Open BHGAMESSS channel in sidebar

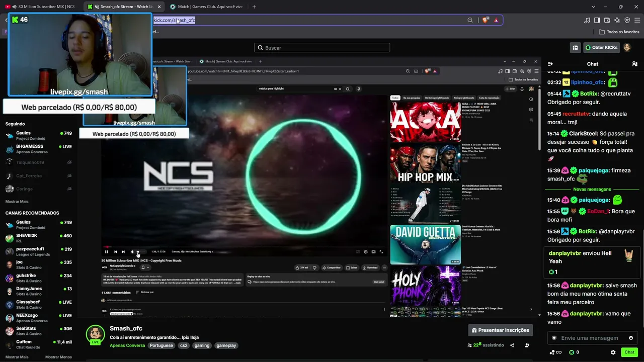39,149
